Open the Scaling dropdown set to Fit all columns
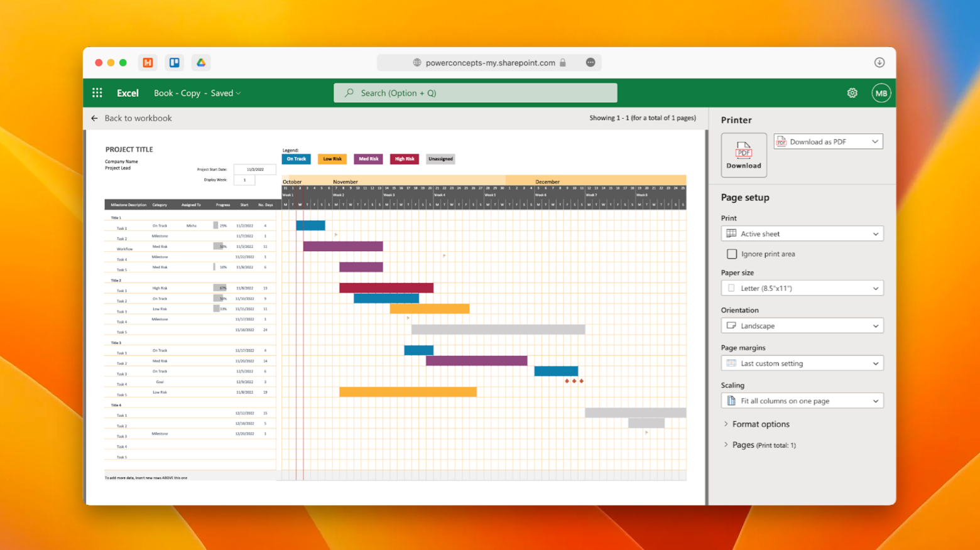Screen dimensions: 980x550 tap(802, 400)
